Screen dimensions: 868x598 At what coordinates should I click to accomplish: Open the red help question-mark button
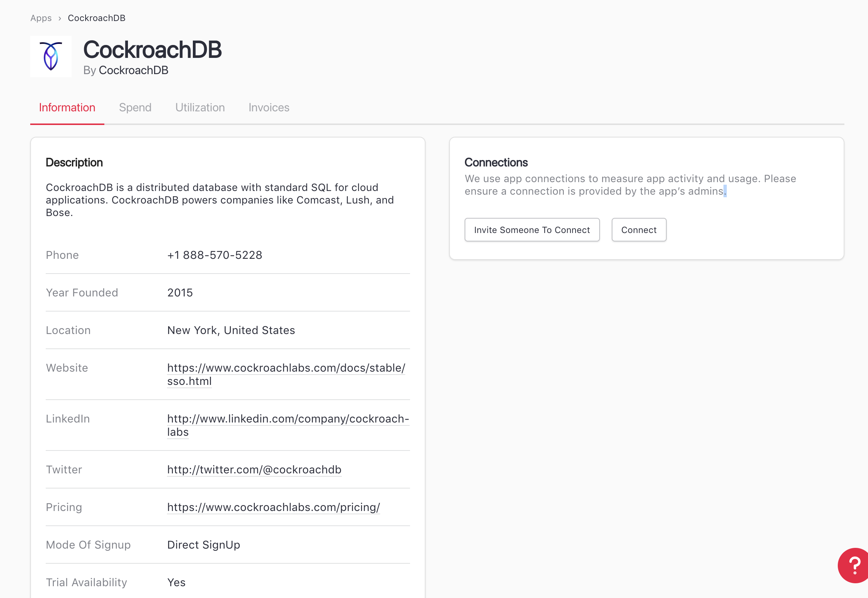(x=853, y=565)
